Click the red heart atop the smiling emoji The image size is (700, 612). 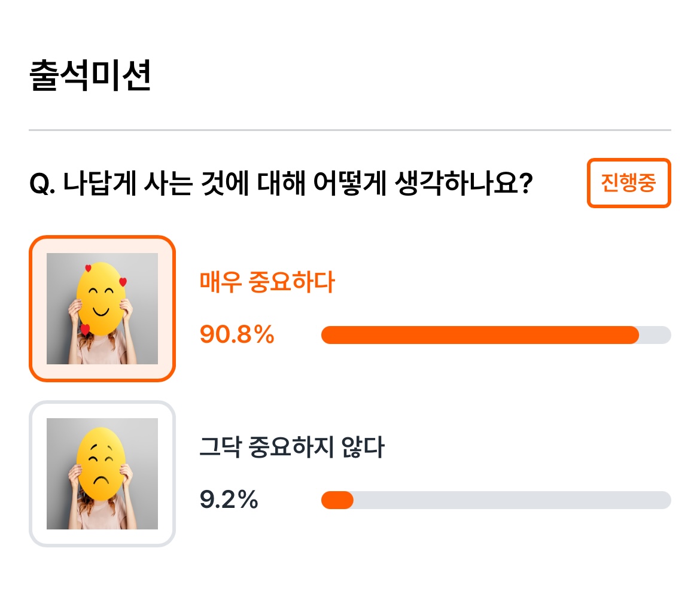pyautogui.click(x=88, y=268)
